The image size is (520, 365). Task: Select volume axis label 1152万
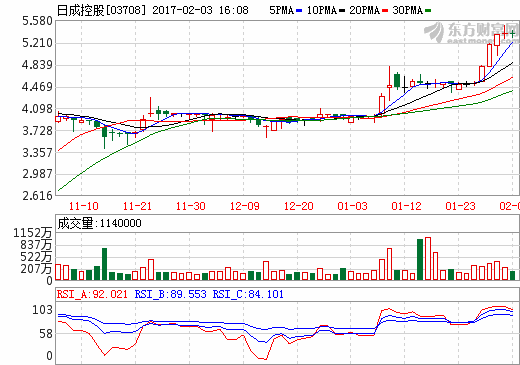coord(33,233)
